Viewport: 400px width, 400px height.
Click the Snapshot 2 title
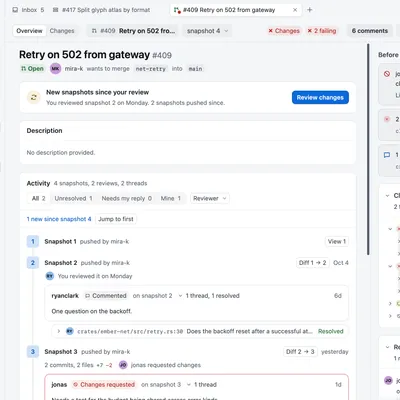click(x=61, y=263)
